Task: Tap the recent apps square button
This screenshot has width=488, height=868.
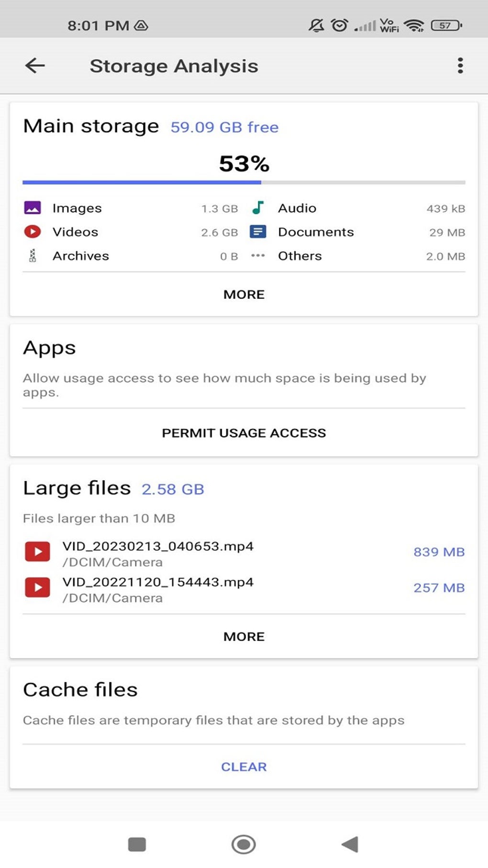Action: [x=137, y=844]
